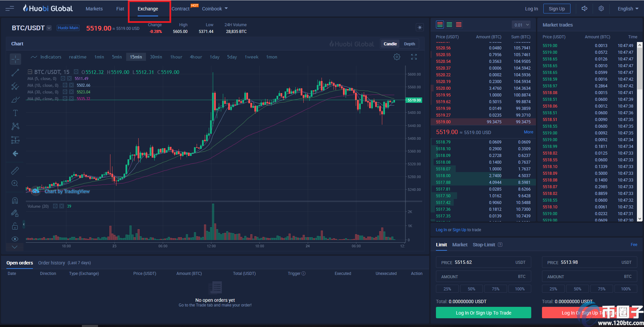The width and height of the screenshot is (644, 327).
Task: Select the trend line drawing tool
Action: (x=15, y=73)
